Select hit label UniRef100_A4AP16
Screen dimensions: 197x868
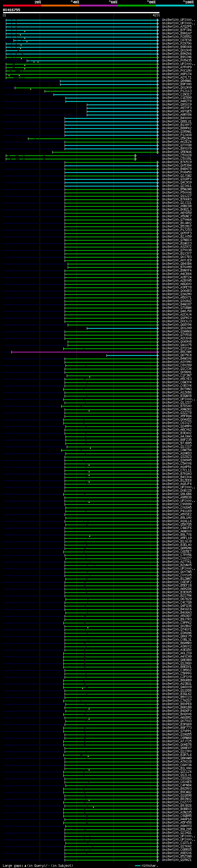tap(177, 819)
